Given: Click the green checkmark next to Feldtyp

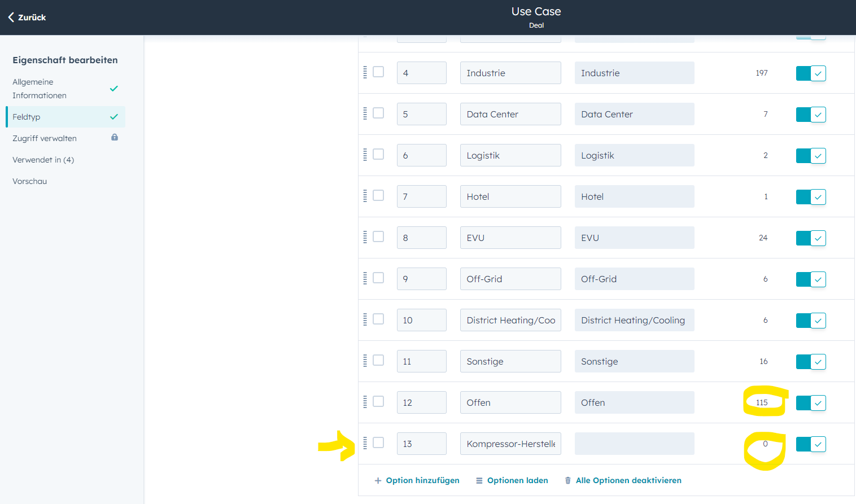Looking at the screenshot, I should [x=113, y=116].
